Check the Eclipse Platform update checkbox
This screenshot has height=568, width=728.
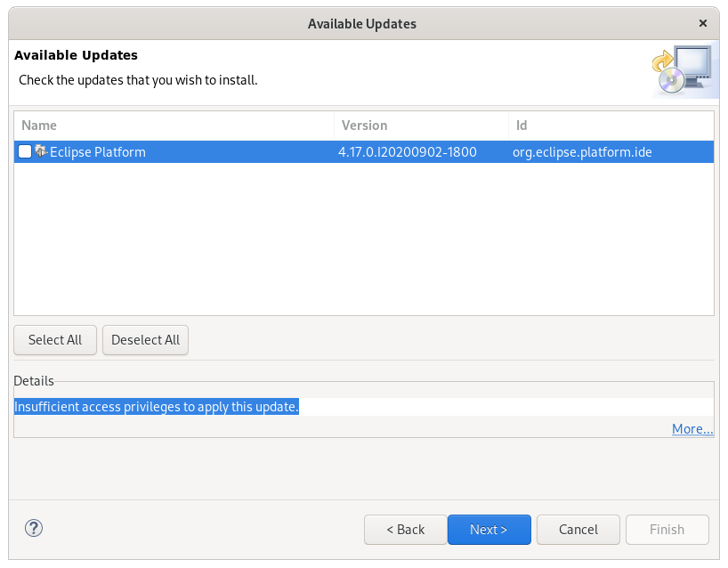pyautogui.click(x=25, y=151)
